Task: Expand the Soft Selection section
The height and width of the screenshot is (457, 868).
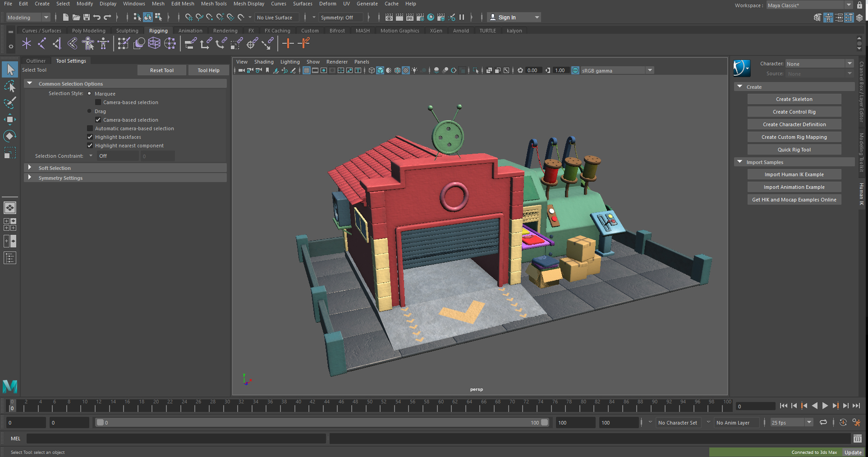Action: coord(30,168)
